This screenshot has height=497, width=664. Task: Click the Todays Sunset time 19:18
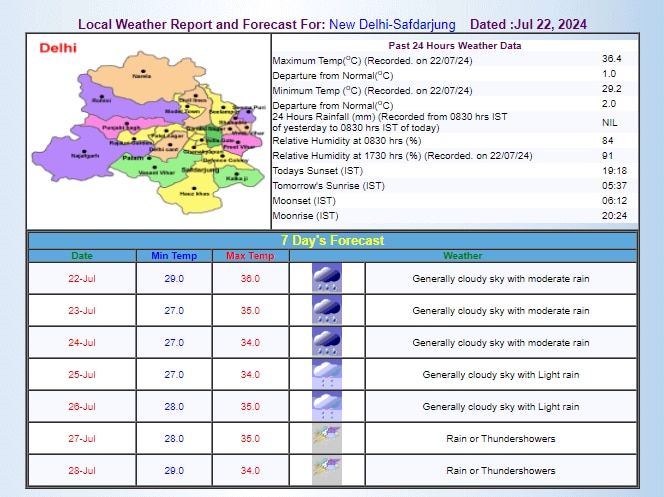[614, 171]
